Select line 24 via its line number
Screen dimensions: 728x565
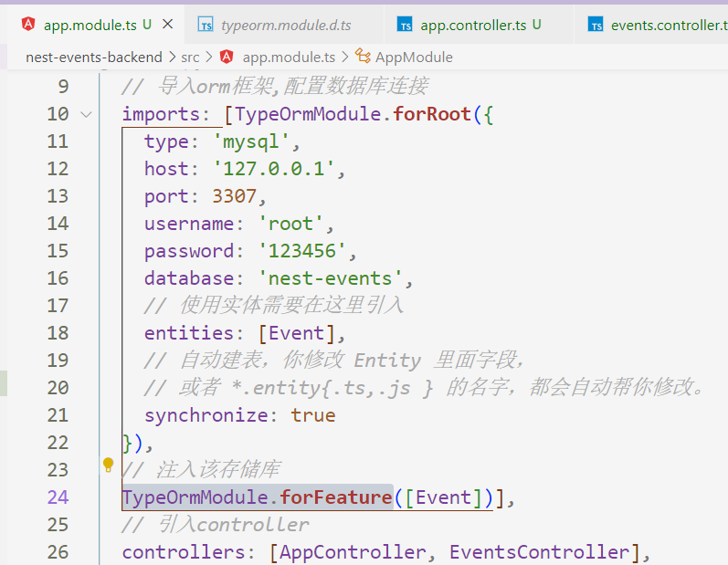point(57,497)
